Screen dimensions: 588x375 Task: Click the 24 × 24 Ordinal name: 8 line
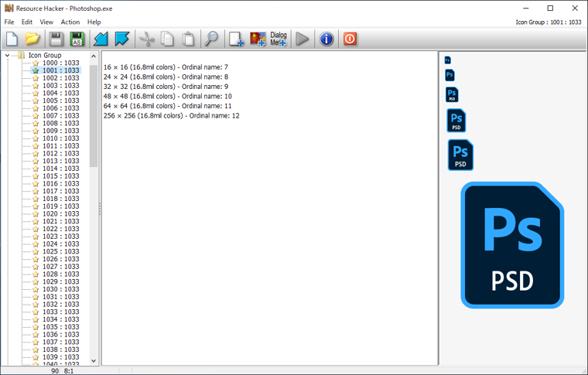click(x=166, y=77)
